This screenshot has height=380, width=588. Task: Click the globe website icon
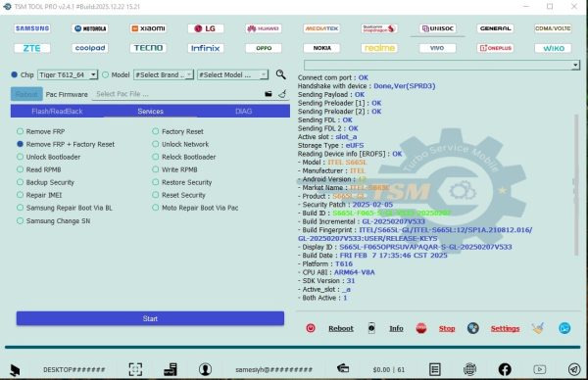point(469,369)
